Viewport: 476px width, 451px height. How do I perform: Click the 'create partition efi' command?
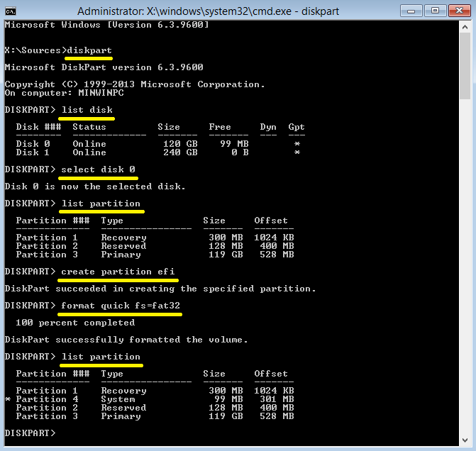coord(118,272)
